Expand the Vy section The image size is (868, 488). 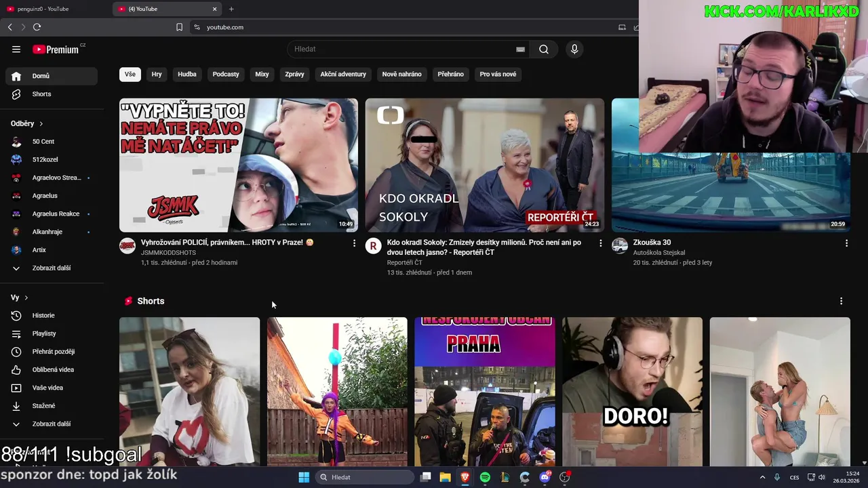coord(20,298)
